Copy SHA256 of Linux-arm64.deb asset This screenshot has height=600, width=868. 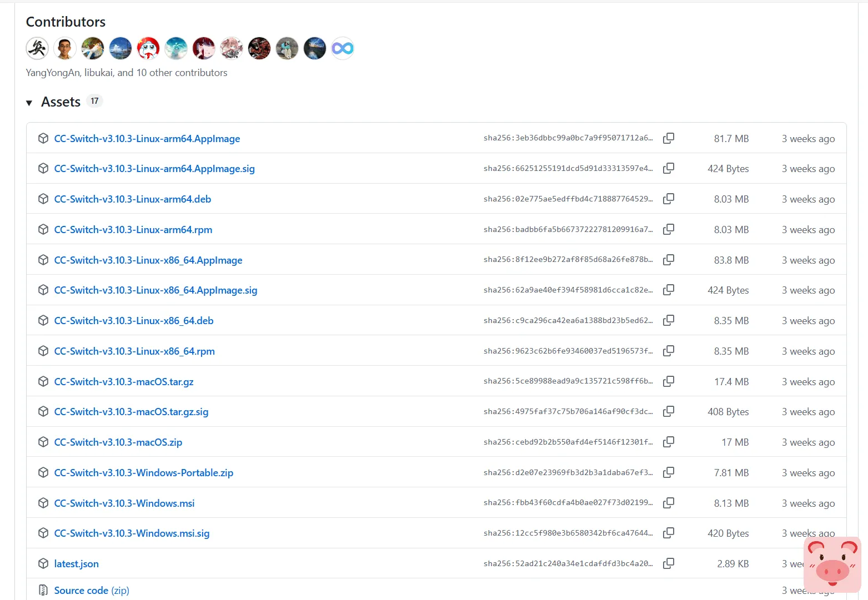669,199
